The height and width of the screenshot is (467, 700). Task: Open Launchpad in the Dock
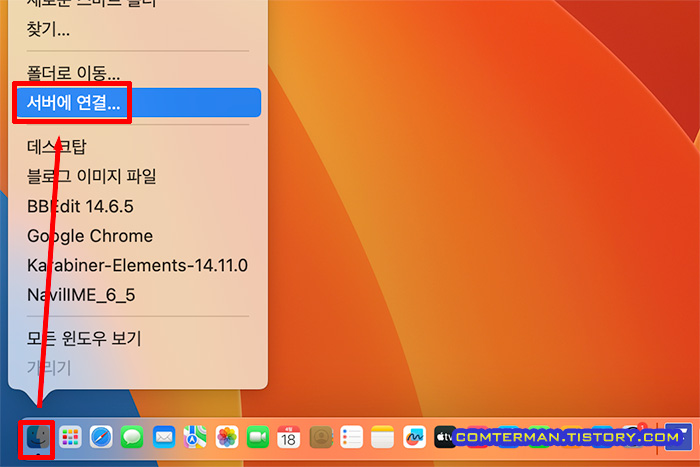click(70, 437)
